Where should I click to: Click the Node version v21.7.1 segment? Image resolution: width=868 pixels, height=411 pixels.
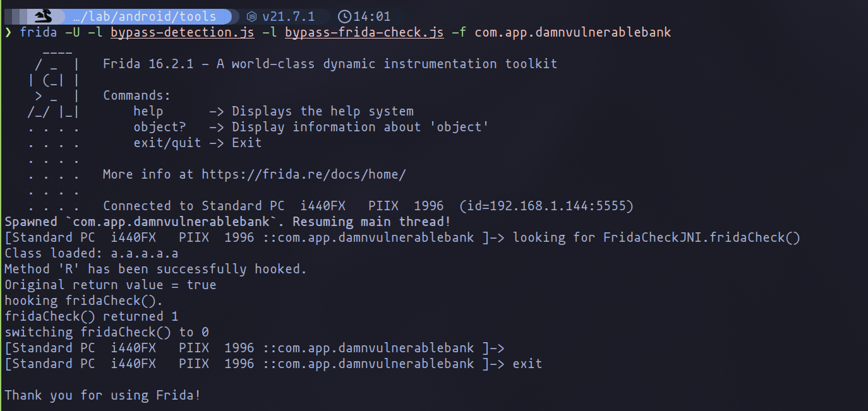tap(288, 16)
